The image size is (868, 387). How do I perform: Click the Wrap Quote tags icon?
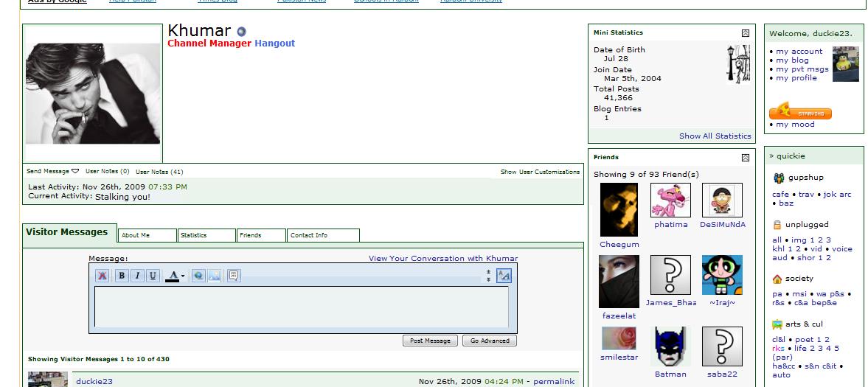pos(233,276)
